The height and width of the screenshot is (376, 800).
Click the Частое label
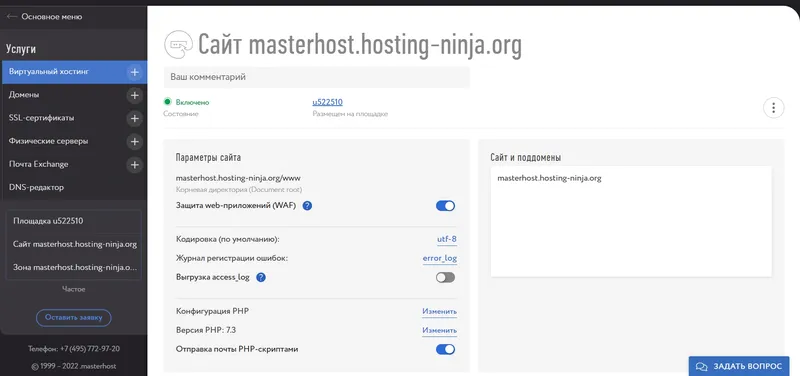[x=73, y=289]
